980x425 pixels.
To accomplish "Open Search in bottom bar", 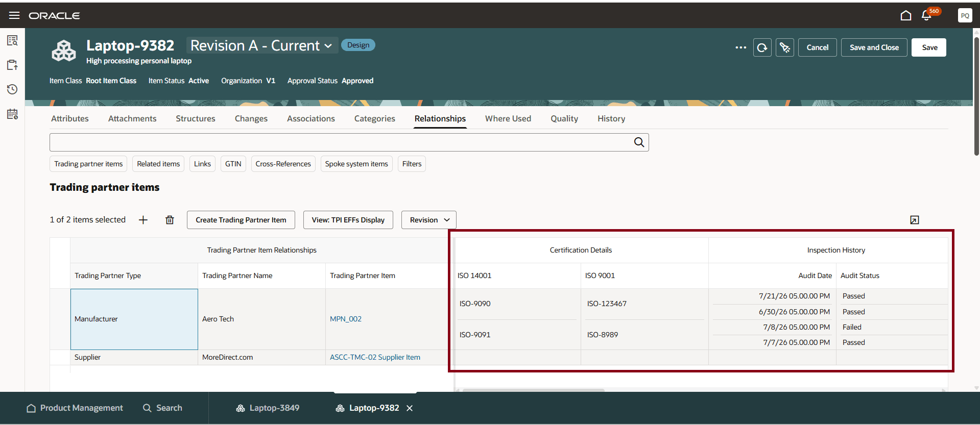I will [162, 408].
